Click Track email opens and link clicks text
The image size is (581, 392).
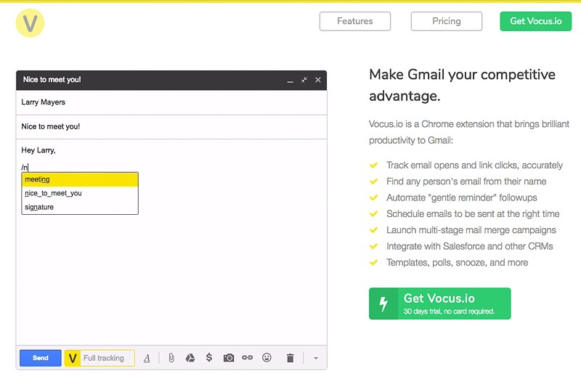pyautogui.click(x=474, y=166)
